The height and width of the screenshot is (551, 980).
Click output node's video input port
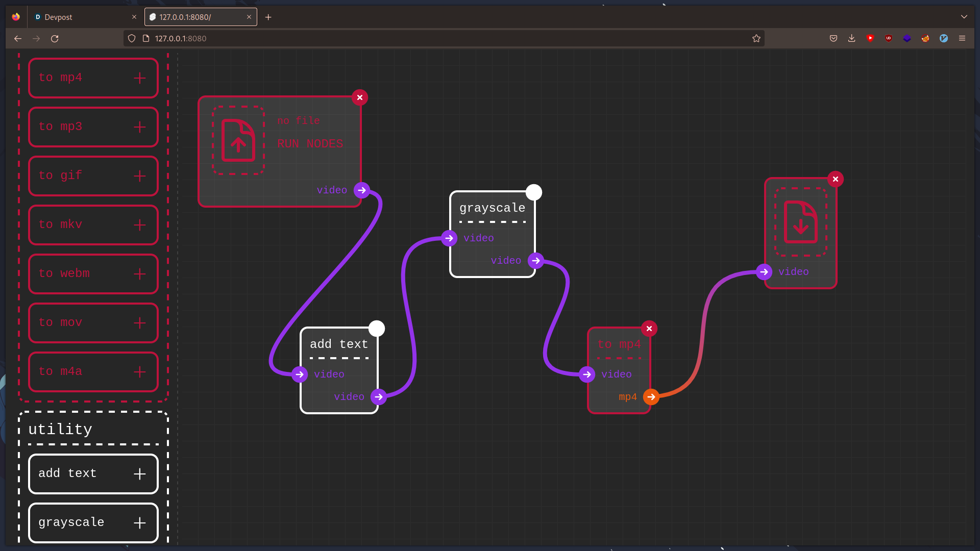click(x=764, y=272)
